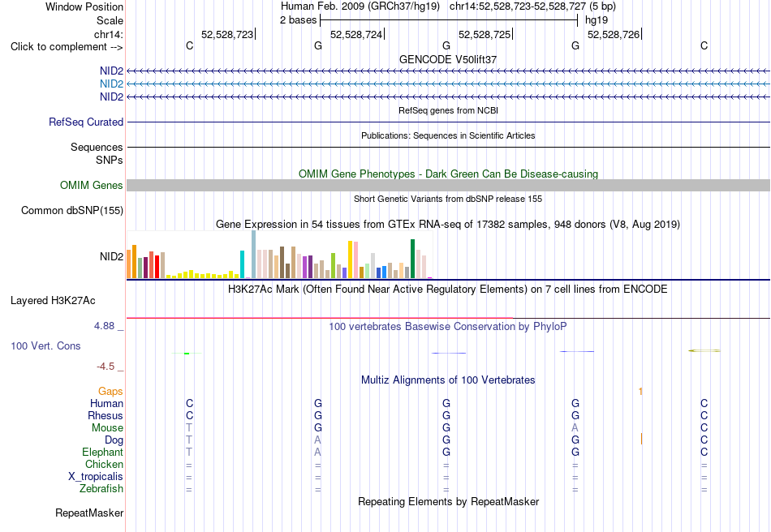Click 'Multiz Alignments of 100 Vertebrates' title

(x=448, y=380)
